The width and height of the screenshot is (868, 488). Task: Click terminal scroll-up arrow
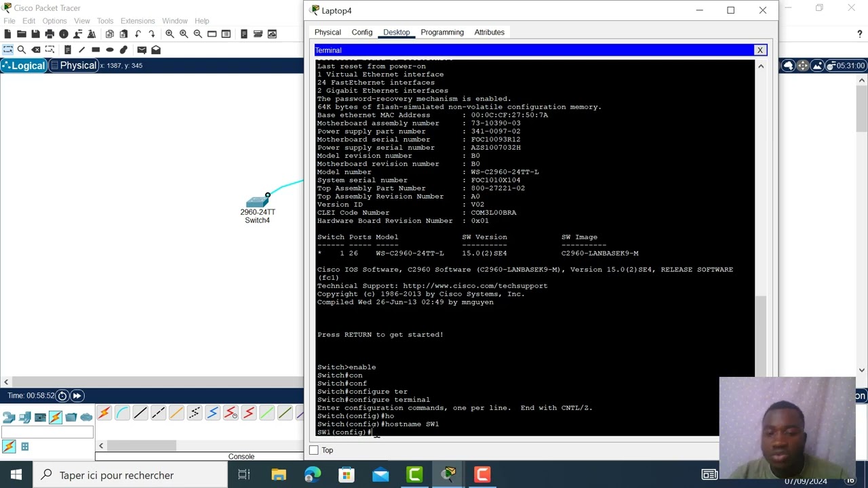pyautogui.click(x=761, y=66)
